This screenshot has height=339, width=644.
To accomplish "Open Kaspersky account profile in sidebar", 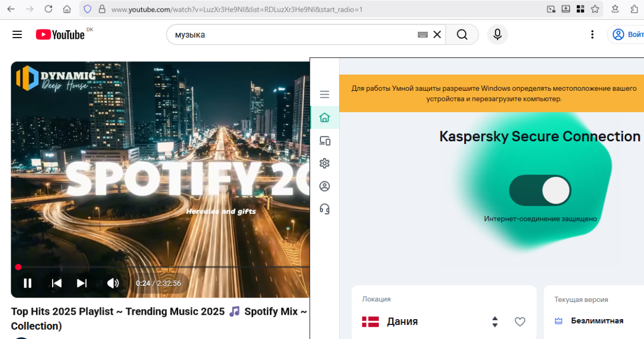I will [324, 186].
